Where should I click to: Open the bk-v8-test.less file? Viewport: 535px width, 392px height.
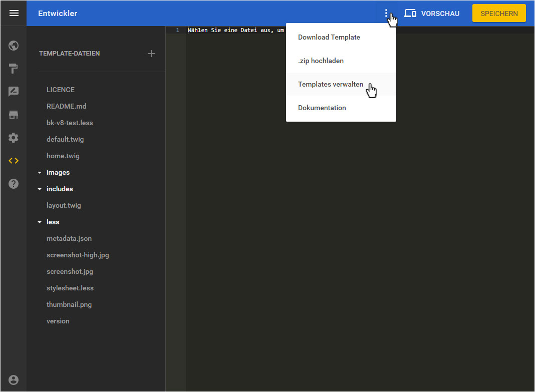click(x=70, y=123)
